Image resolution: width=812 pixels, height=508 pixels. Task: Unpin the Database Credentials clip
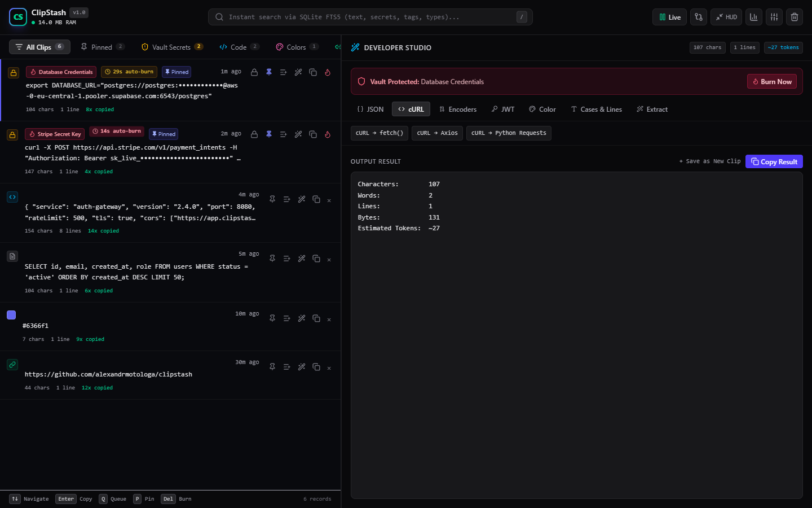coord(269,72)
